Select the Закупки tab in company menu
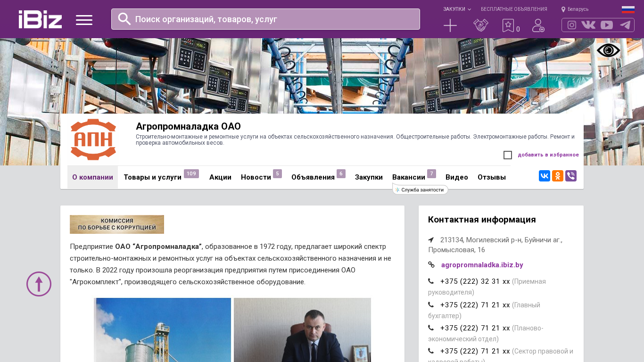Viewport: 644px width, 362px height. tap(369, 177)
